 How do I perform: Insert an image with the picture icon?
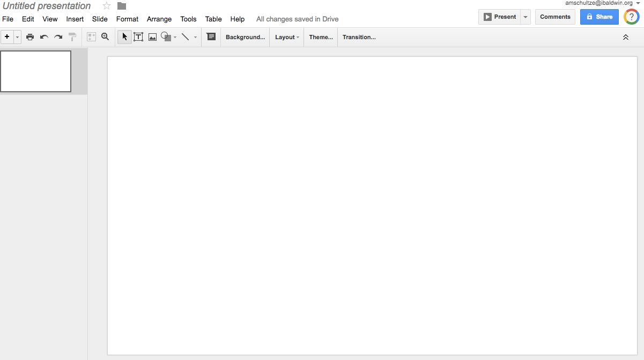152,37
